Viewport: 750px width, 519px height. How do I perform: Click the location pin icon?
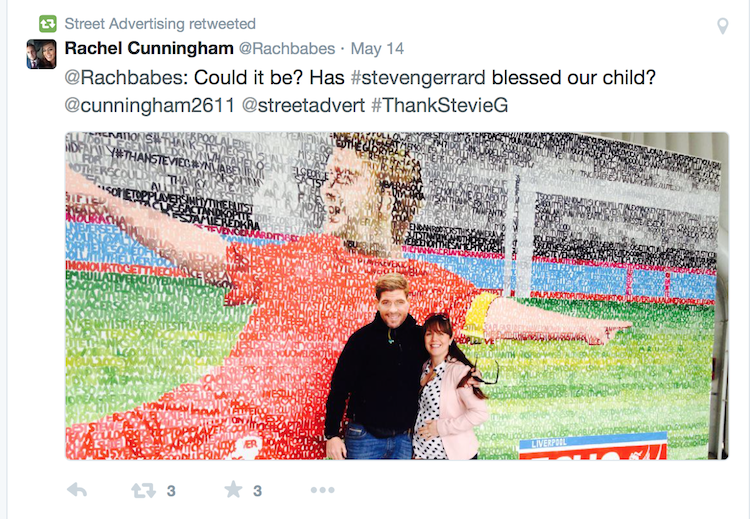[723, 26]
